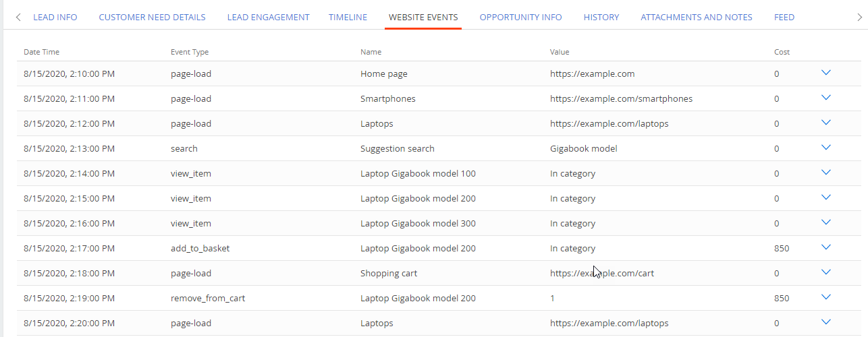
Task: Expand the 2:12:00 PM Laptops row
Action: click(825, 123)
